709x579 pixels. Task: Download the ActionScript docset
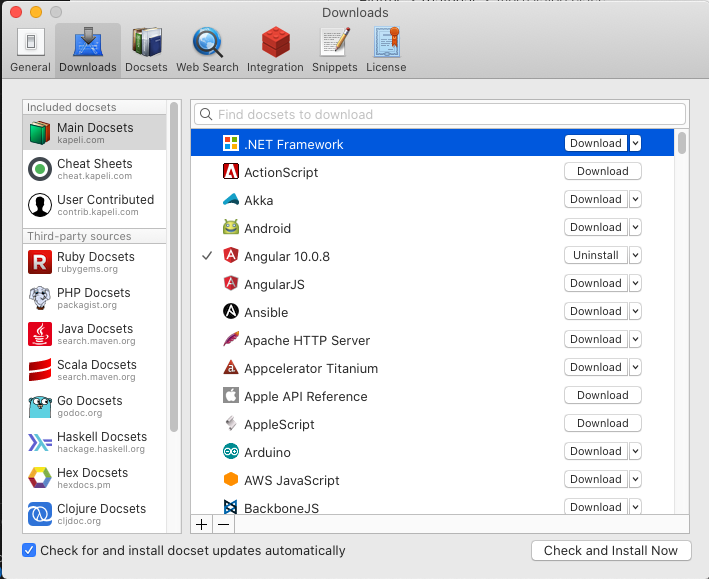coord(603,171)
